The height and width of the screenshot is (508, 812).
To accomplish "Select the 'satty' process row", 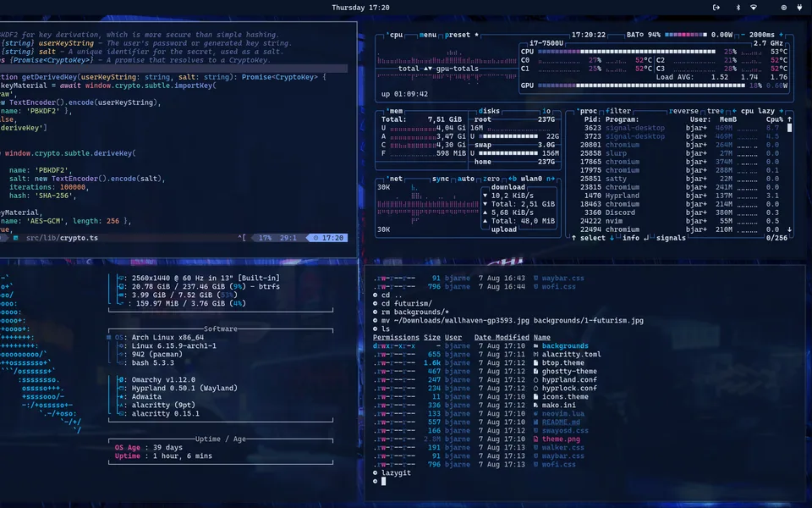I will tap(679, 179).
